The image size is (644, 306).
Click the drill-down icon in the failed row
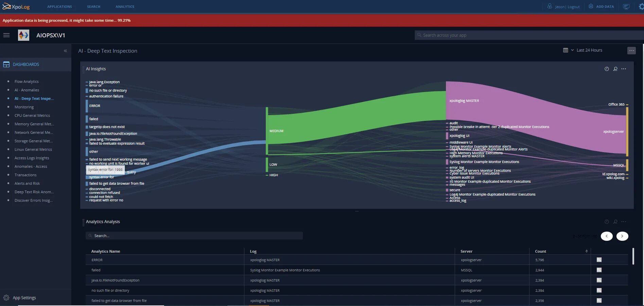[599, 270]
